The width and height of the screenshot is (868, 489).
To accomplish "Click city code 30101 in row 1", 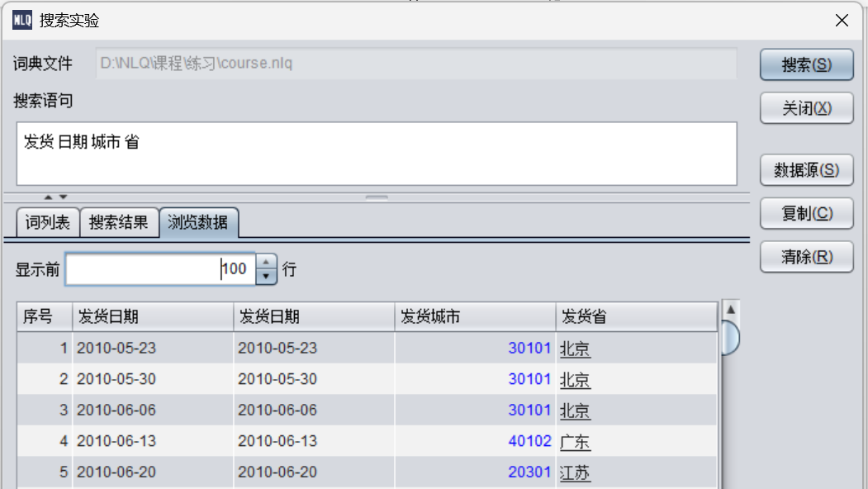I will coord(529,348).
